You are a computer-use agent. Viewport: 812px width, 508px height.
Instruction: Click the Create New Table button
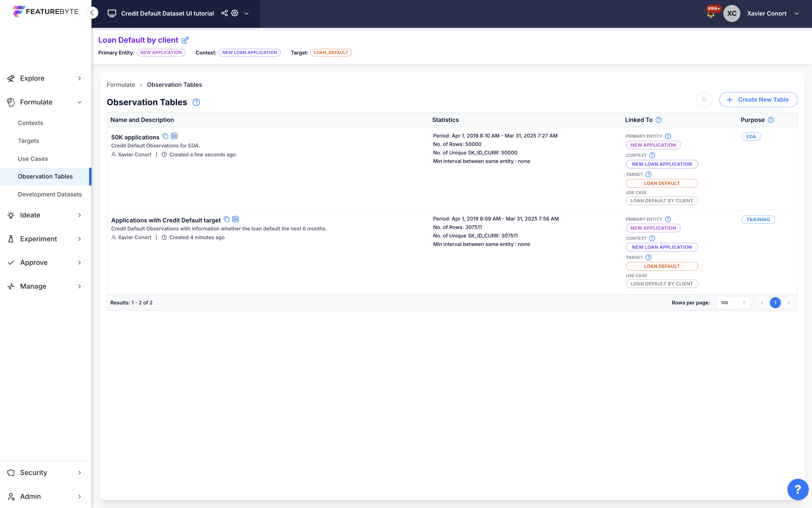758,100
